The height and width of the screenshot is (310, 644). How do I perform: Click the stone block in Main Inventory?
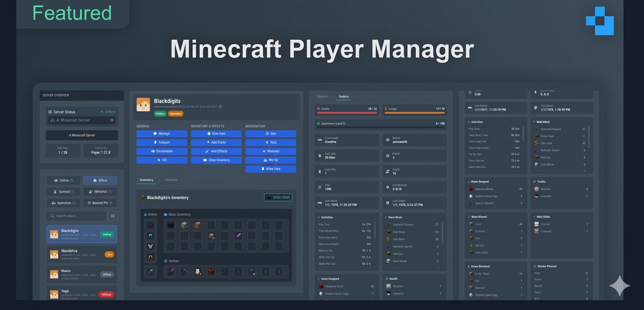[184, 225]
